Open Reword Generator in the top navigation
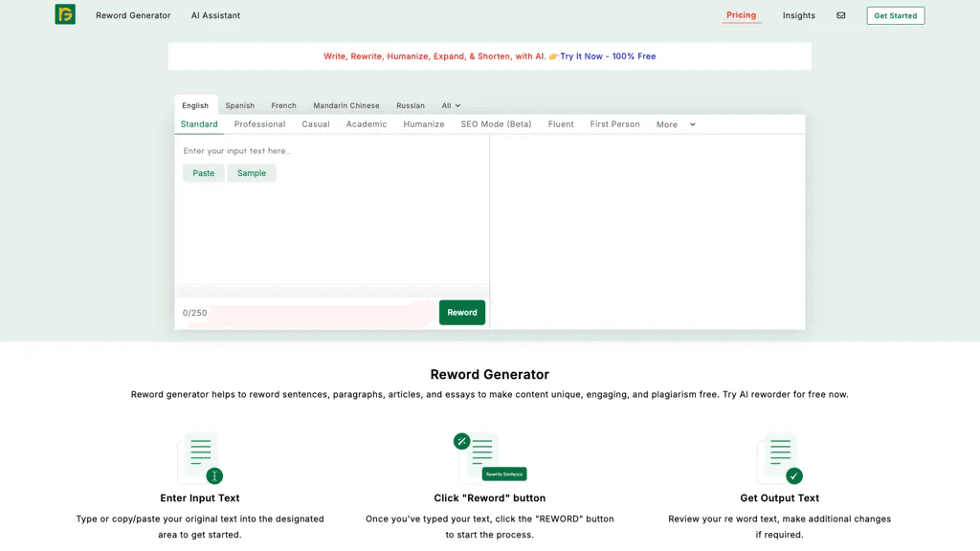The image size is (980, 551). coord(133,15)
